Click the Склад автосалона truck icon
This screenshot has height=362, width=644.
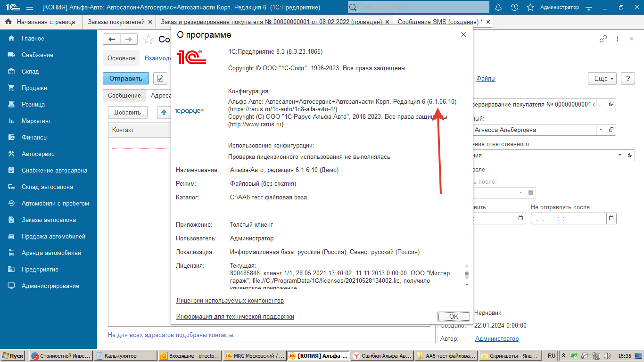coord(11,187)
